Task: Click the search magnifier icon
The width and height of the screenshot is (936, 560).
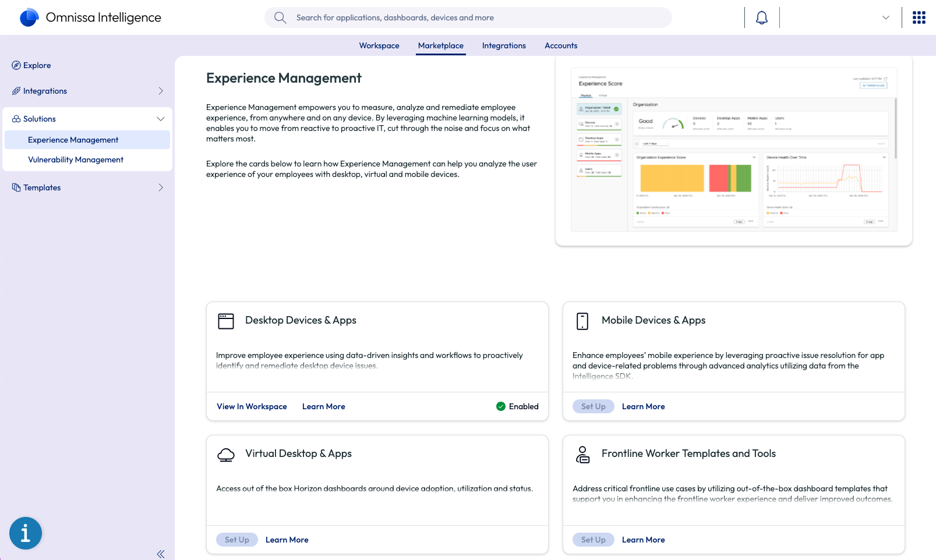Action: [280, 17]
